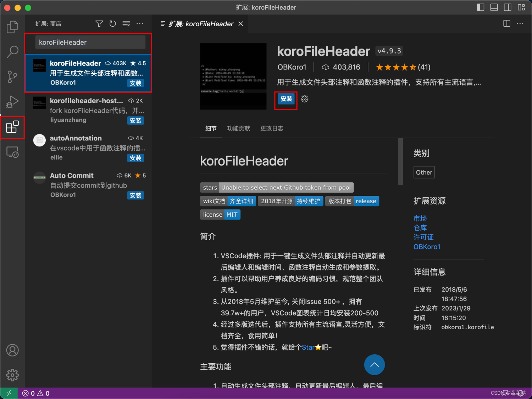Viewport: 532px width, 399px height.
Task: Click the koroFileHeader extension preview image
Action: [233, 76]
